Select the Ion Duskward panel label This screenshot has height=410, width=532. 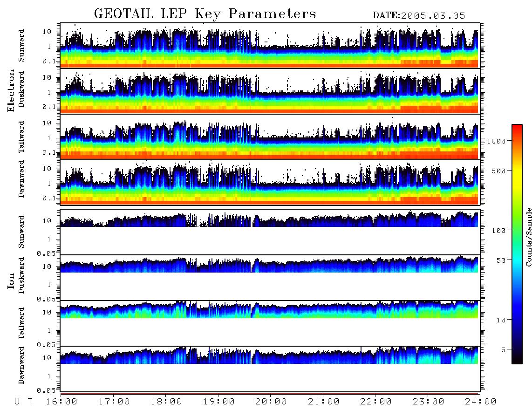pos(21,276)
